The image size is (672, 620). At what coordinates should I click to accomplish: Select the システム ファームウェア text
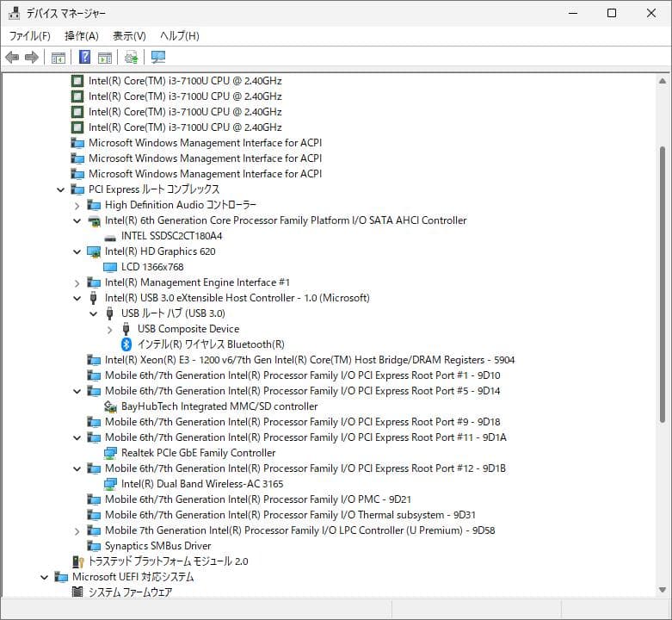[130, 592]
